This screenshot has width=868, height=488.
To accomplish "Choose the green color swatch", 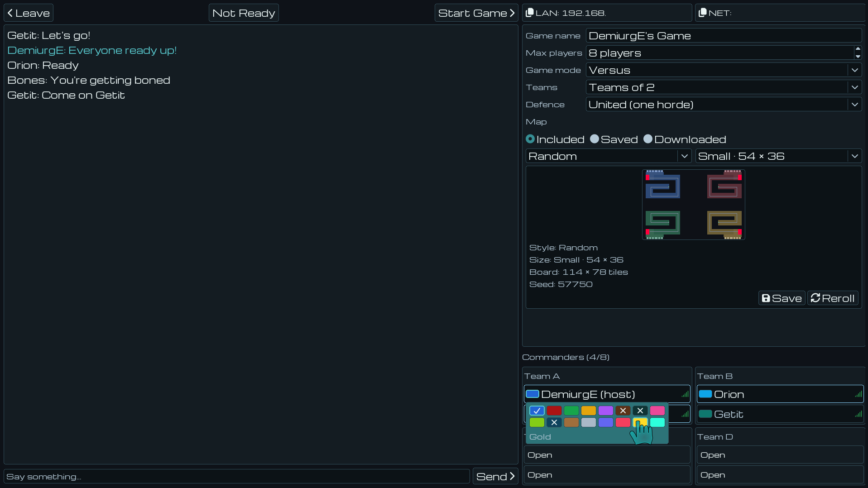I will click(x=571, y=411).
